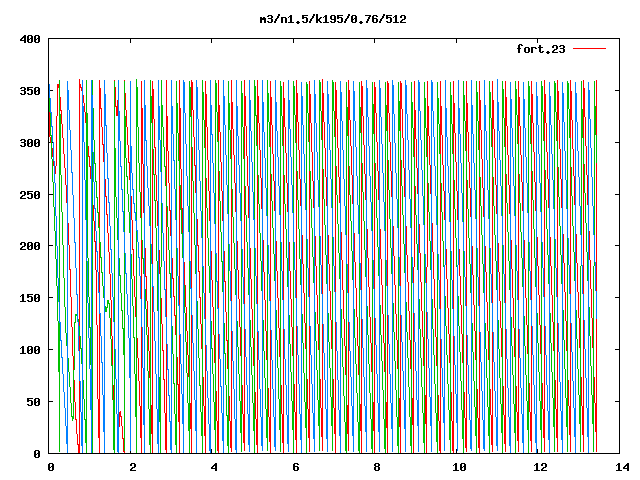The image size is (640, 480).
Task: Click y-axis label 50
Action: coord(33,402)
